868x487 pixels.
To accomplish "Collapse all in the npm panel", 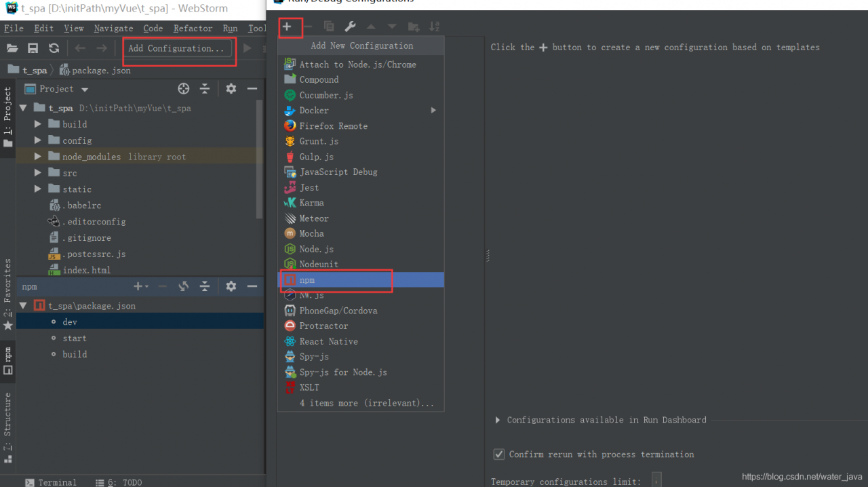I will pyautogui.click(x=204, y=286).
